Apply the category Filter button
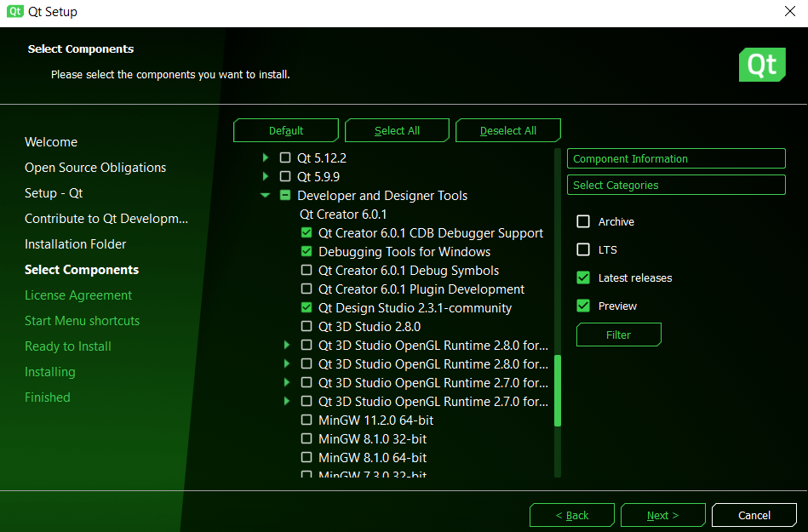Image resolution: width=808 pixels, height=532 pixels. (618, 335)
